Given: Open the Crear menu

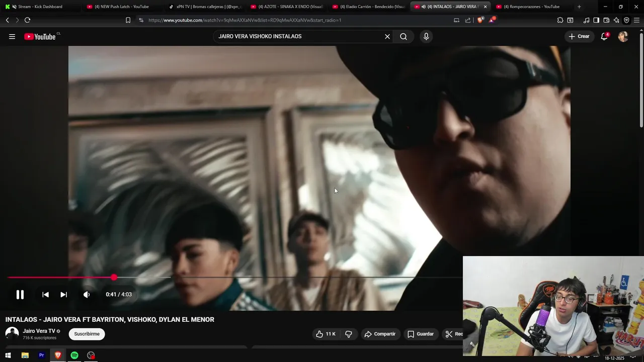Looking at the screenshot, I should pyautogui.click(x=580, y=36).
